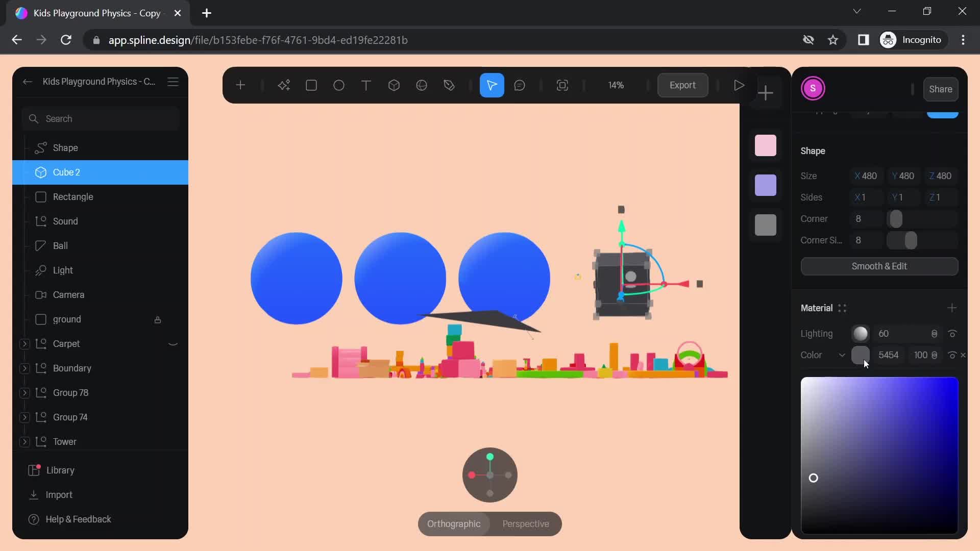Expand the Carpet layer group
This screenshot has height=551, width=980.
(24, 344)
